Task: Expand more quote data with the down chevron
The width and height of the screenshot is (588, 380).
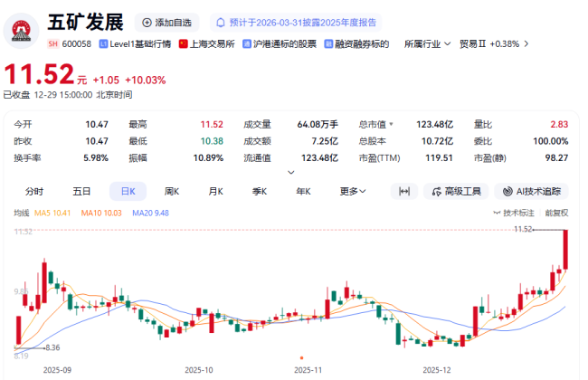Action: tap(291, 172)
